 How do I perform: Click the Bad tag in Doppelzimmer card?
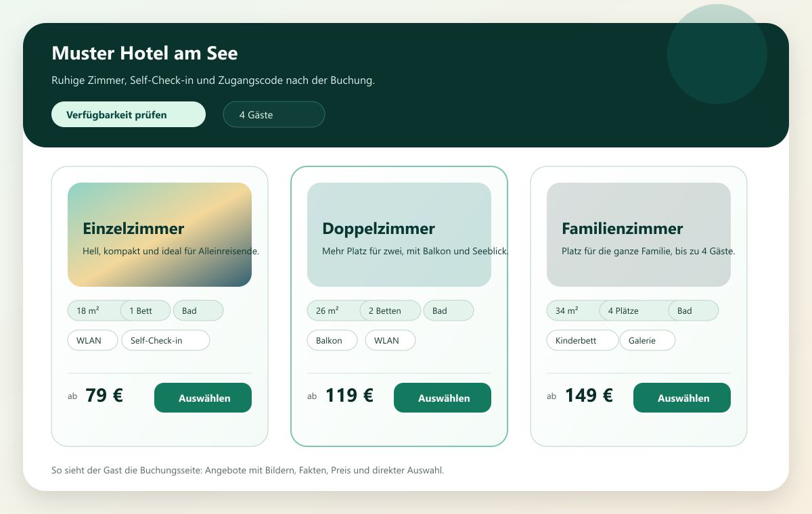point(449,310)
